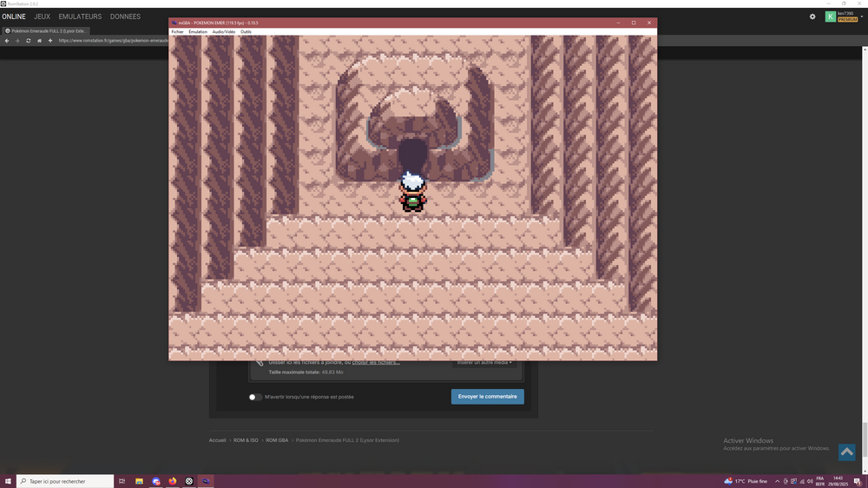The height and width of the screenshot is (488, 868).
Task: Click the ROM GBA breadcrumb link
Action: point(277,440)
